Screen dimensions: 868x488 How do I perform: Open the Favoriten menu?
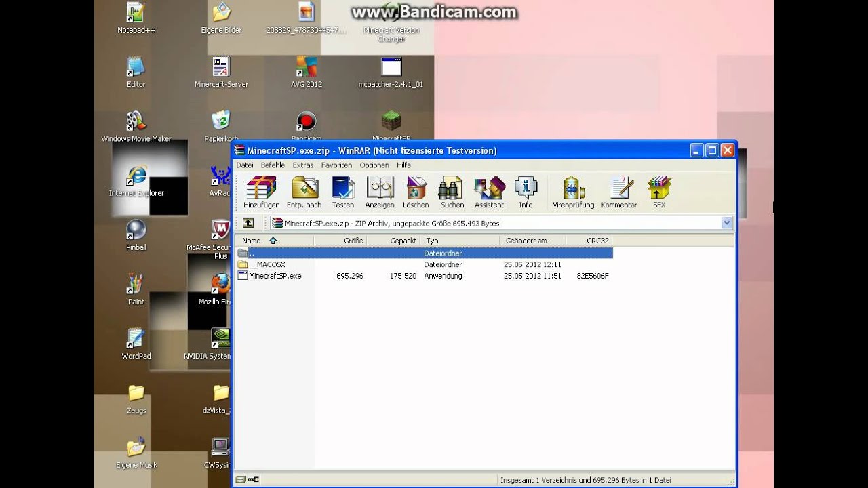pos(336,165)
